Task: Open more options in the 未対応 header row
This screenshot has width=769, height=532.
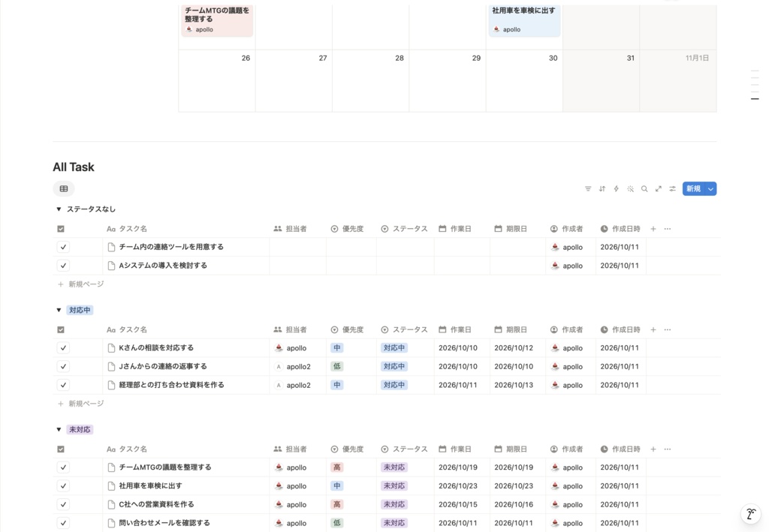Action: coord(668,449)
